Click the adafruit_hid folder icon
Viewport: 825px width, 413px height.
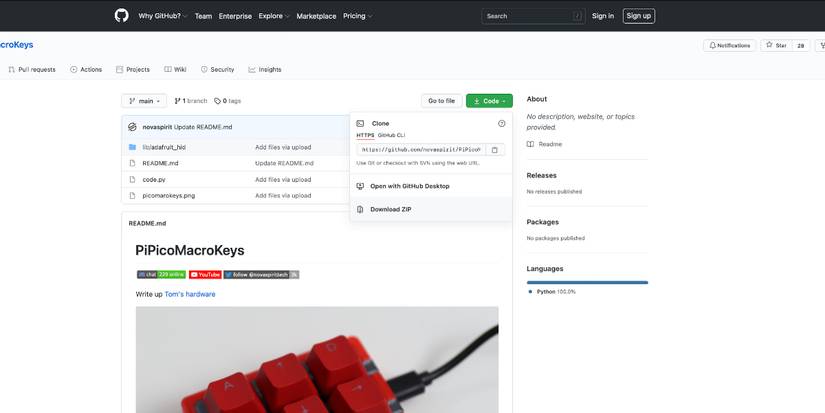[132, 147]
